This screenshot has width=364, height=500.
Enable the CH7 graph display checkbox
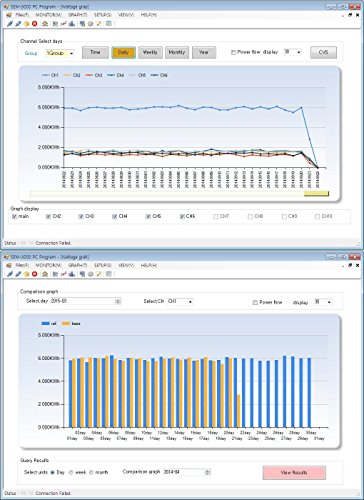216,217
